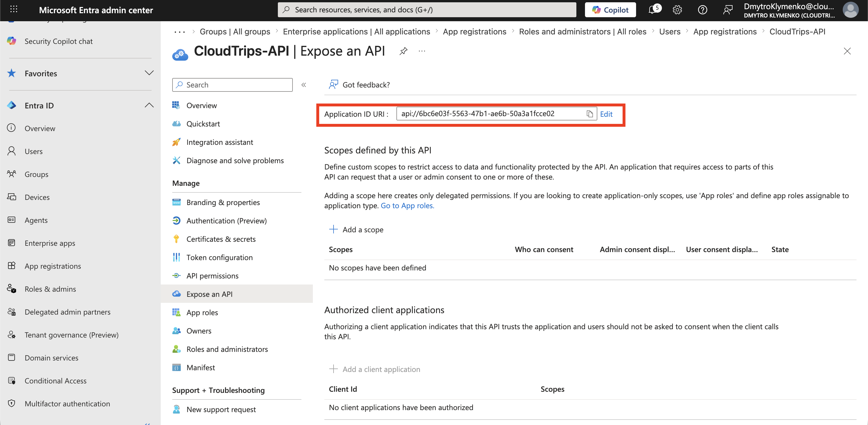The image size is (868, 425).
Task: Click the Roles & admins nav icon
Action: 11,288
